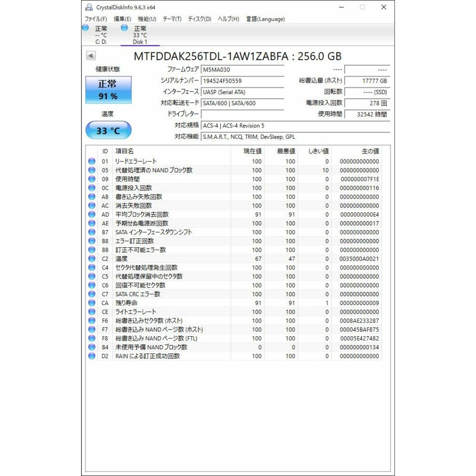This screenshot has height=476, width=476.
Task: Switch to the C: D: drive tab
Action: point(101,35)
